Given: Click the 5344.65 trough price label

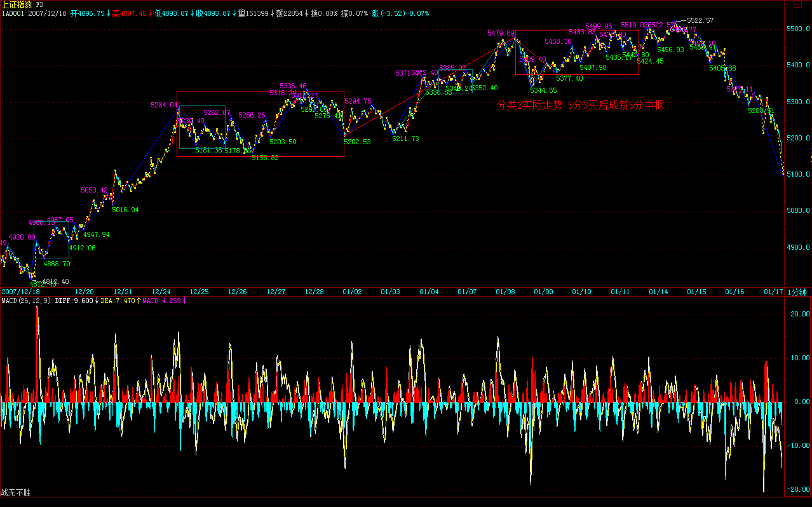Looking at the screenshot, I should tap(543, 91).
